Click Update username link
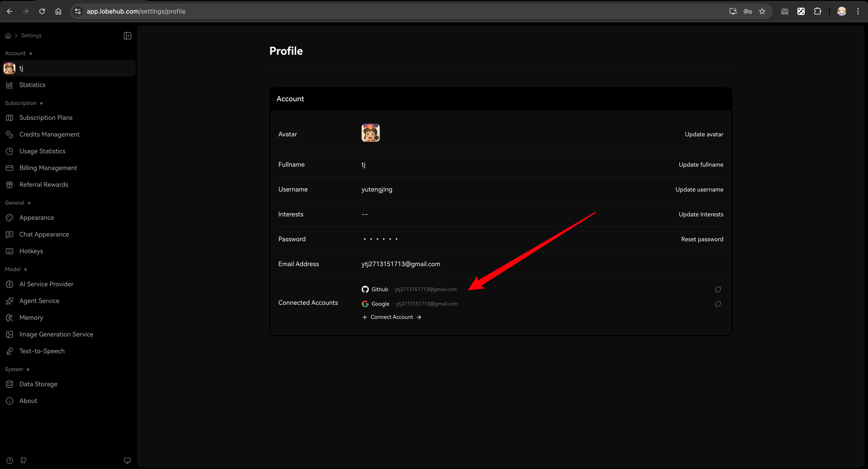Image resolution: width=868 pixels, height=469 pixels. 699,189
